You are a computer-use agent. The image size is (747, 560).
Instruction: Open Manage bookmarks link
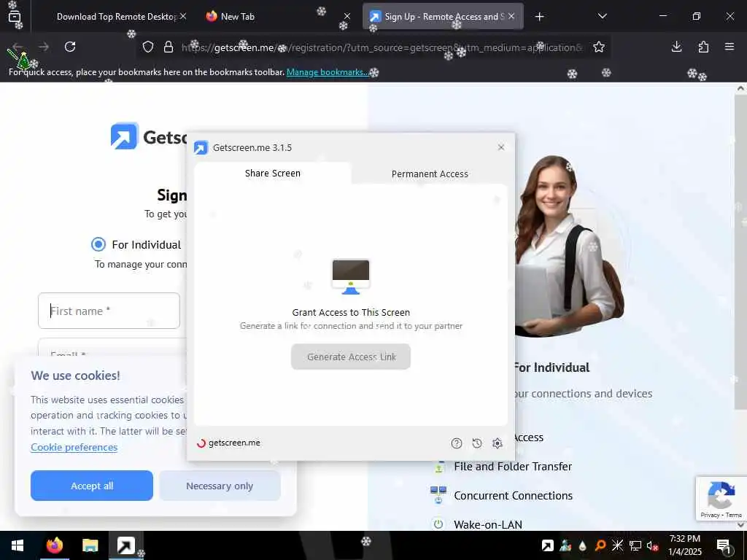[328, 72]
